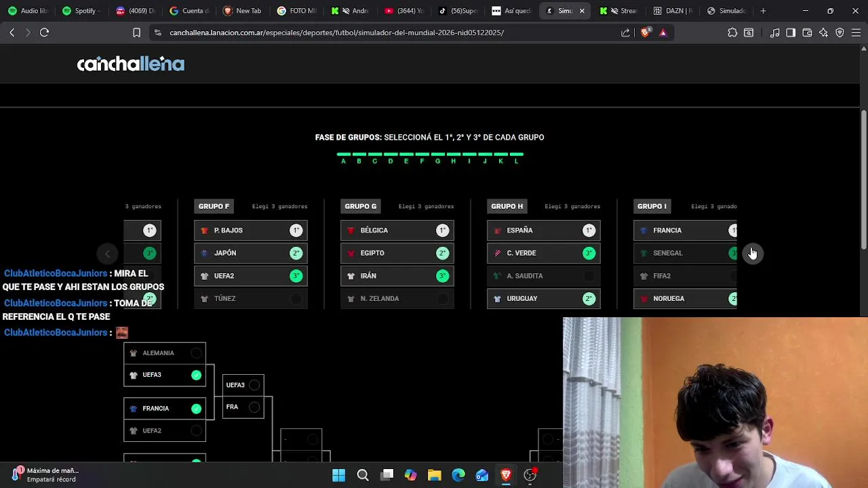Select A. Saudita in Grupo H
Viewport: 868px width, 488px height.
(x=543, y=276)
